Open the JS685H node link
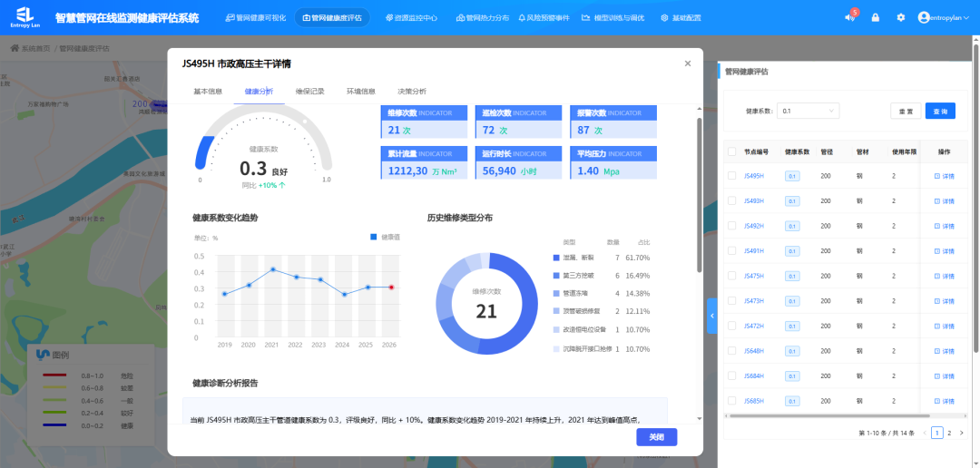This screenshot has width=980, height=468. [x=754, y=401]
